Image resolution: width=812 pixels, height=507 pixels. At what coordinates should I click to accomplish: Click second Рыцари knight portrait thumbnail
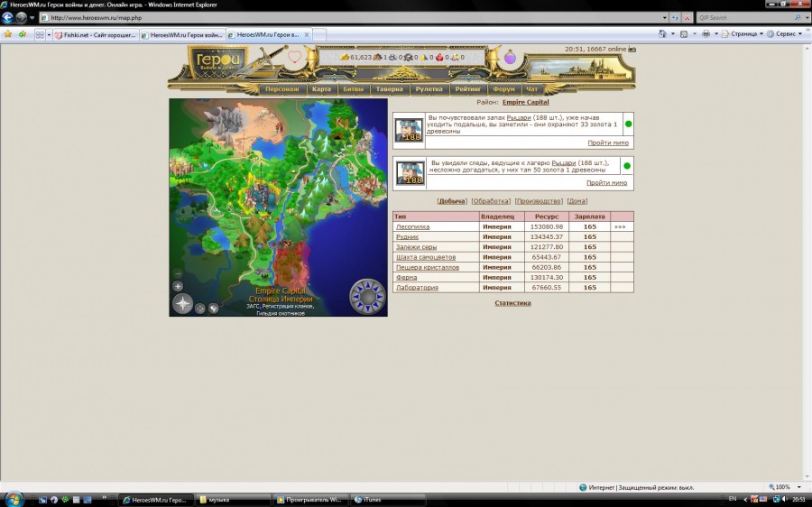tap(410, 173)
